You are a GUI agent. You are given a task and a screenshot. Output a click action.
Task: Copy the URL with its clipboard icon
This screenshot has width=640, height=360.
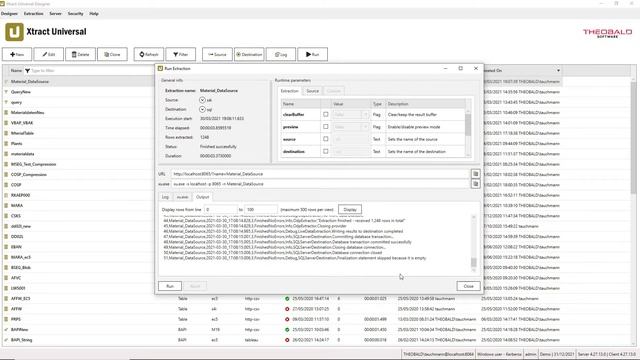[x=475, y=174]
